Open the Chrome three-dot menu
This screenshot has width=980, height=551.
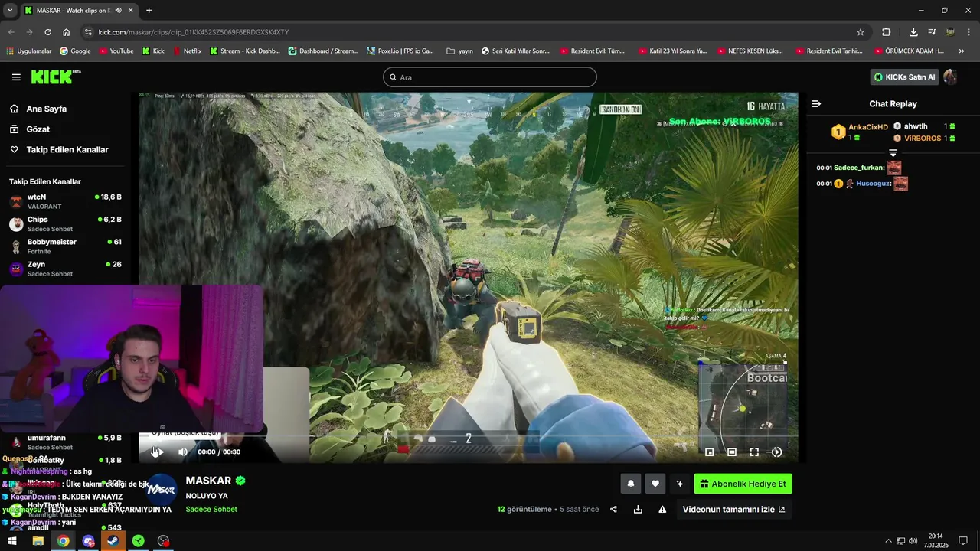click(969, 32)
